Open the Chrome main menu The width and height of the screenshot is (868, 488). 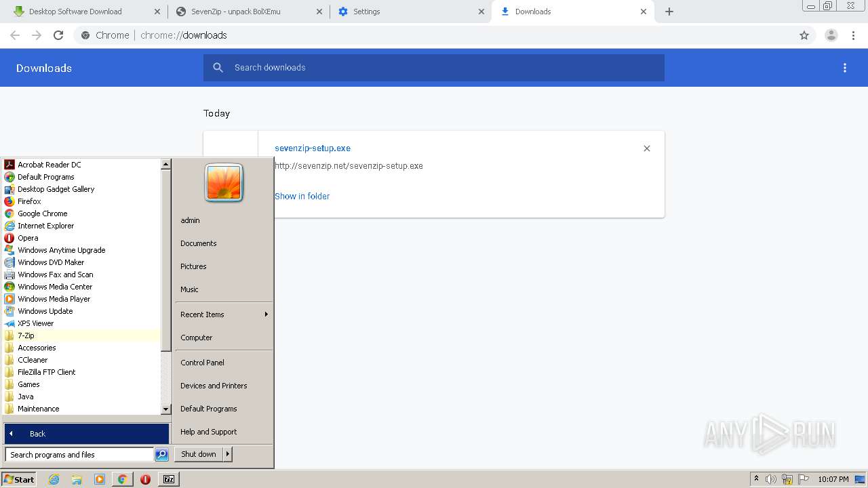(x=854, y=35)
